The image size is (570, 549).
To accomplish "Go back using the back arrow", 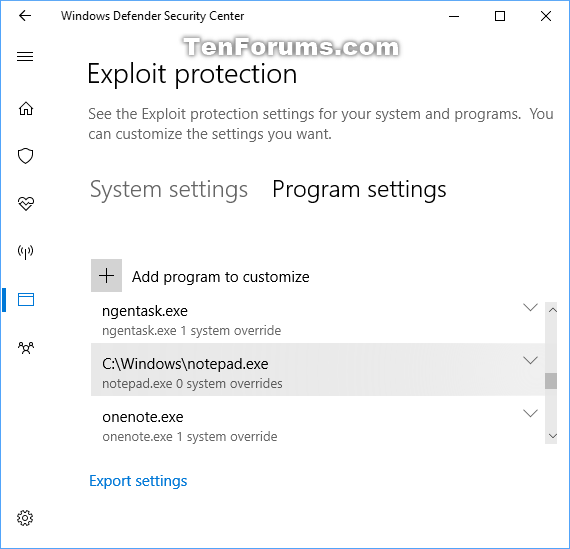I will pos(25,16).
